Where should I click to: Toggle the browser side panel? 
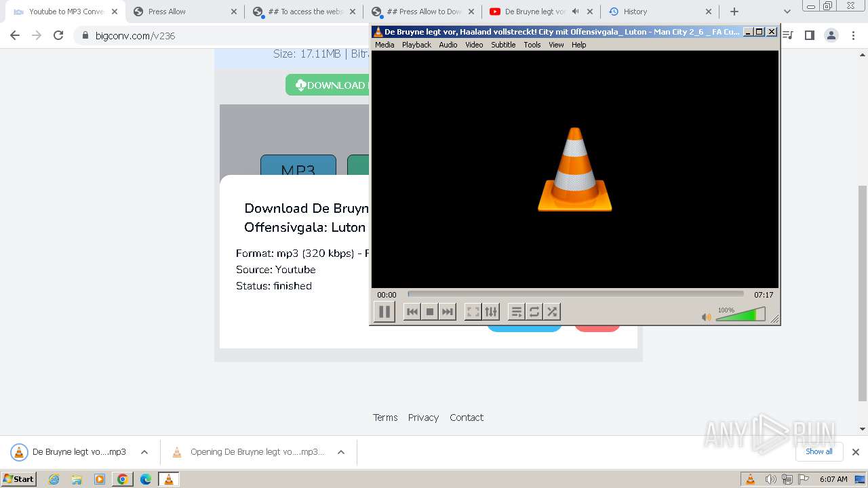point(809,35)
